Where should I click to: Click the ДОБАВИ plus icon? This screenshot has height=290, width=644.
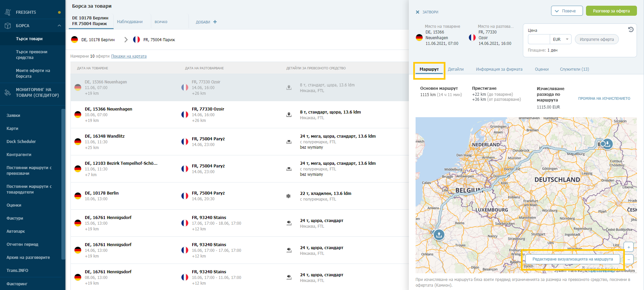pyautogui.click(x=215, y=22)
